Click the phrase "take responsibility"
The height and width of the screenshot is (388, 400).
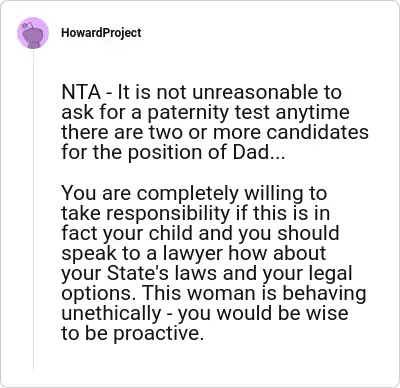146,213
